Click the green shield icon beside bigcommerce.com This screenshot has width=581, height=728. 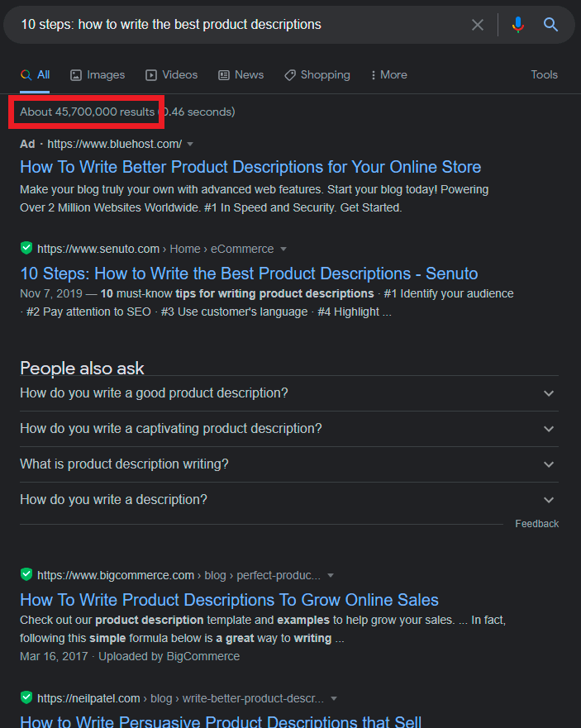pyautogui.click(x=26, y=574)
